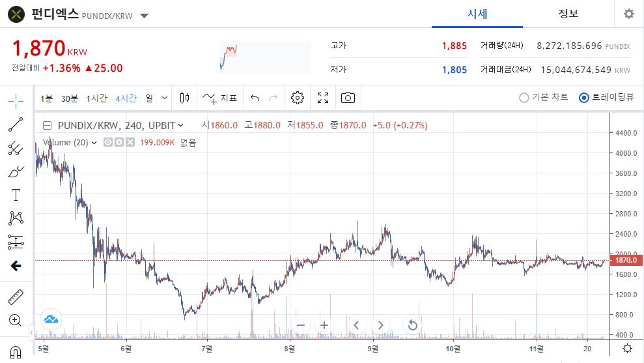This screenshot has width=644, height=363.
Task: Select the 일 interval
Action: (x=149, y=98)
